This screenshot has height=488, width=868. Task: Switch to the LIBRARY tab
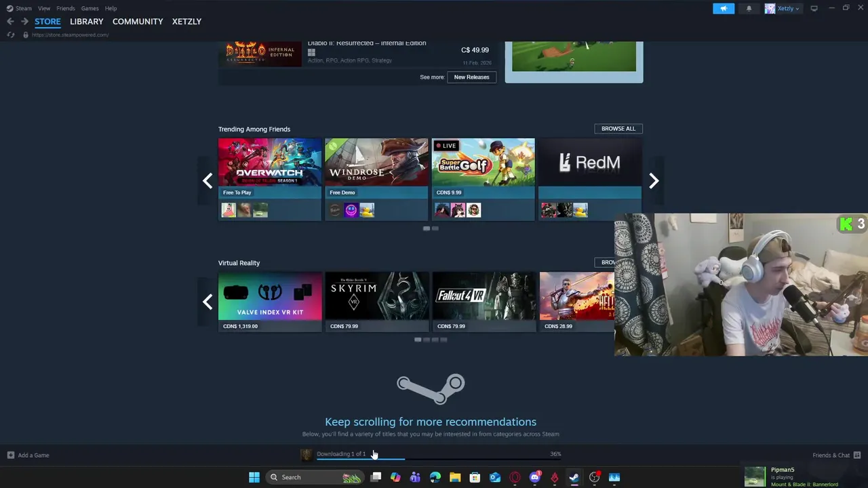(x=87, y=22)
